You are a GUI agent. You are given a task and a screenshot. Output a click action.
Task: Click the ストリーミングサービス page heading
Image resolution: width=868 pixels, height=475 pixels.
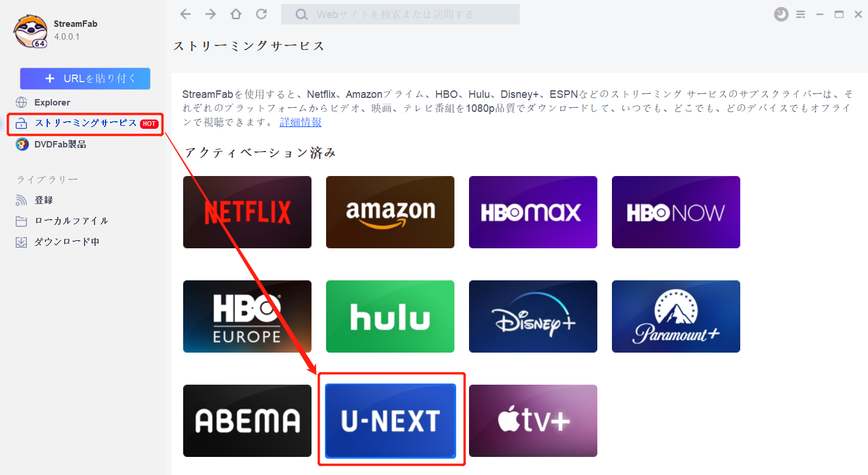click(249, 46)
